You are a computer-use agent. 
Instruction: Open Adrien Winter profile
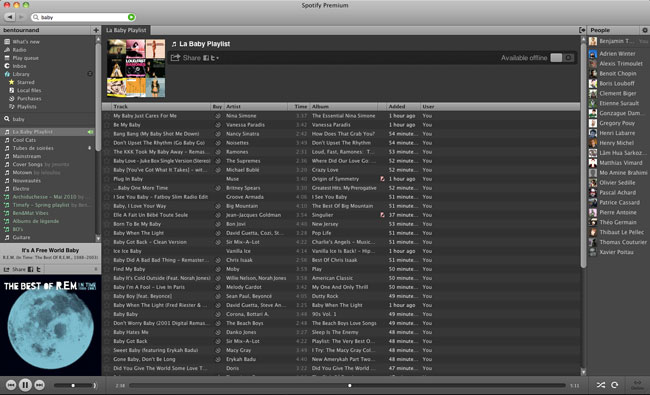coord(617,54)
